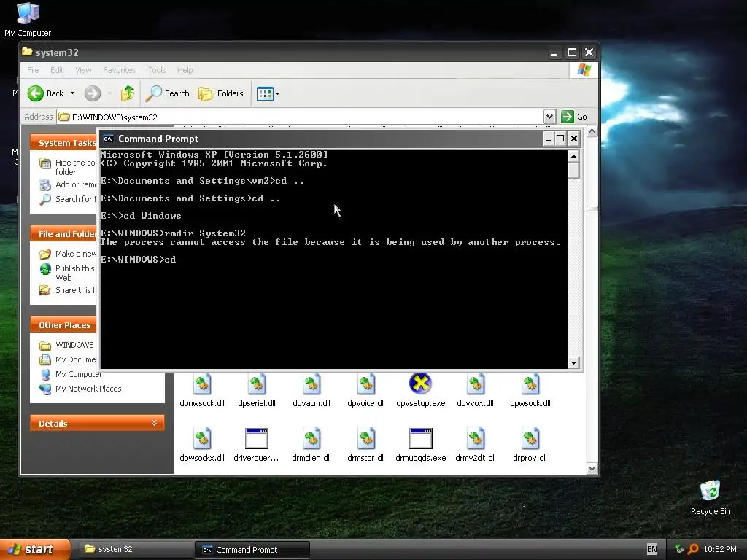747x560 pixels.
Task: Open WINDOWS link in Other Places
Action: point(74,345)
